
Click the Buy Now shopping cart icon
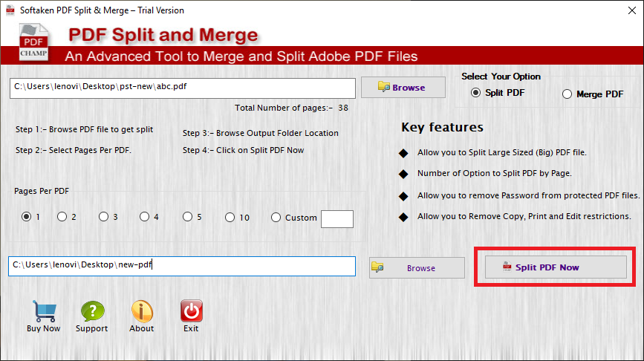pyautogui.click(x=45, y=311)
